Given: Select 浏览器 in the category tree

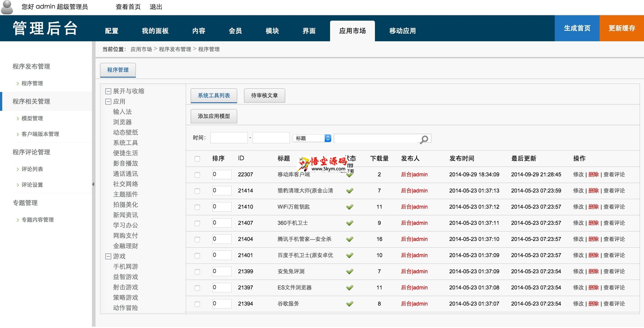Looking at the screenshot, I should (122, 122).
